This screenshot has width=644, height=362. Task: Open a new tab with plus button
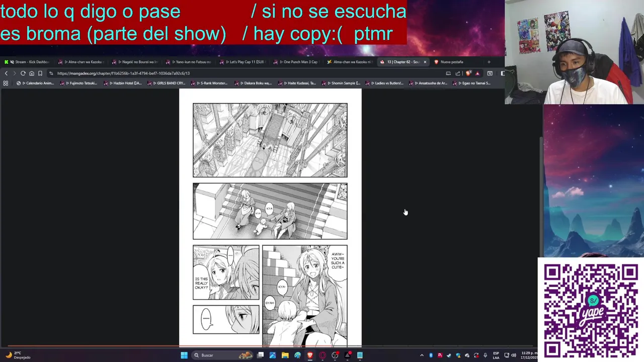click(x=489, y=62)
